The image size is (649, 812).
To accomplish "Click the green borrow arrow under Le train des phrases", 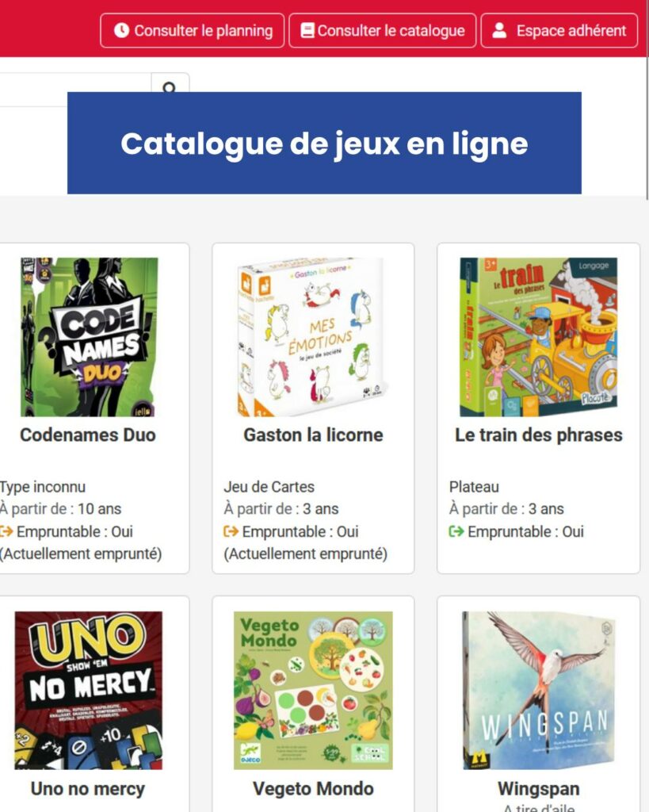I will pyautogui.click(x=456, y=531).
